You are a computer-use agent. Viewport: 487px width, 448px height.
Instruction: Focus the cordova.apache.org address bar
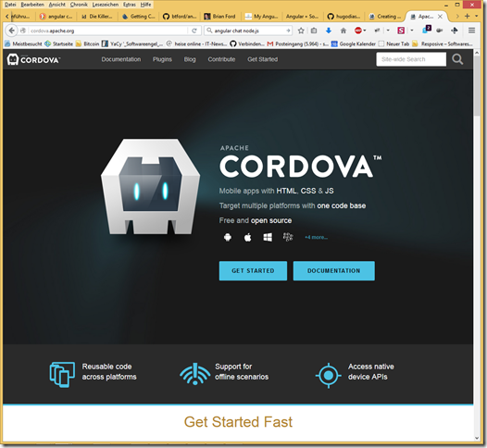pyautogui.click(x=108, y=31)
